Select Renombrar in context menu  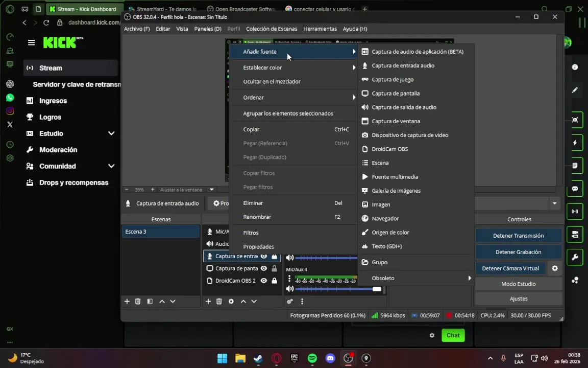click(293, 217)
